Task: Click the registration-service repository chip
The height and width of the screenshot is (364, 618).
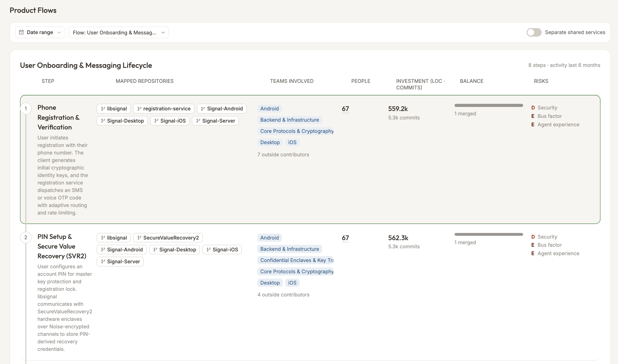Action: pyautogui.click(x=164, y=109)
